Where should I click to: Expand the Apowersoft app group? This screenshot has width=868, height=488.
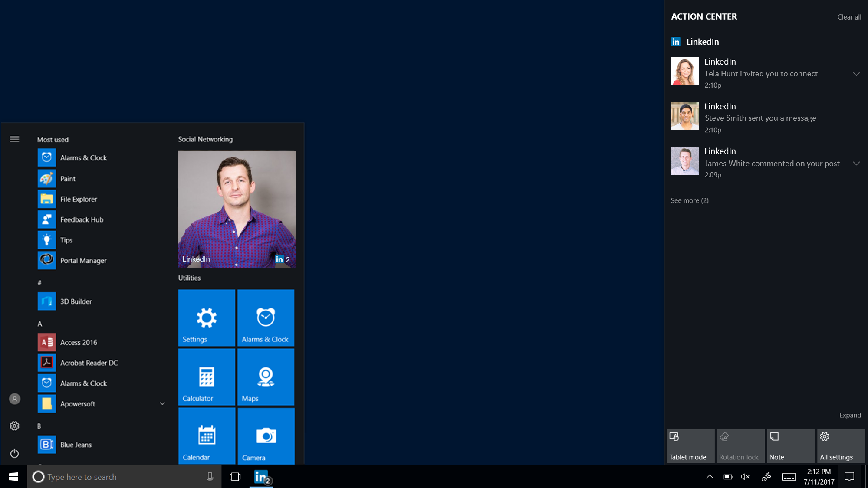162,403
